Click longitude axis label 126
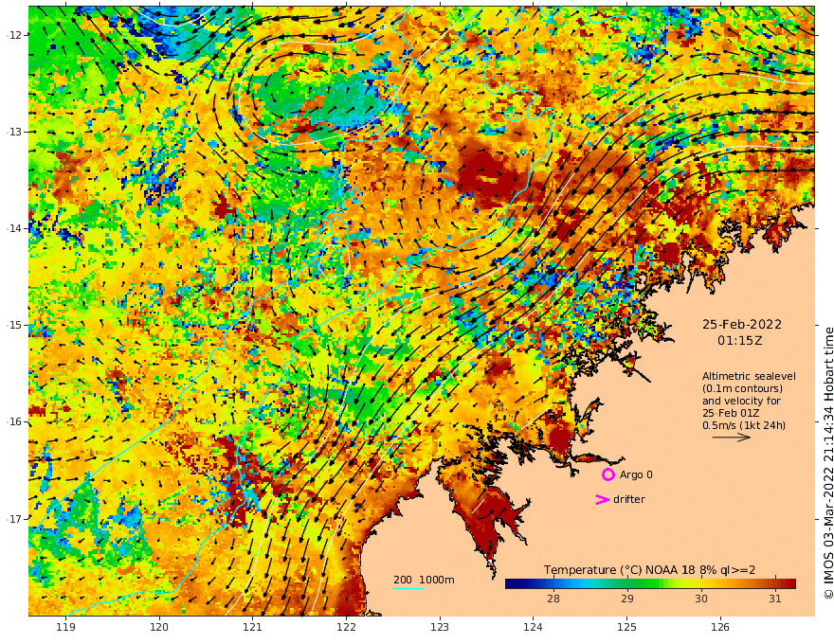The width and height of the screenshot is (834, 644). tap(720, 627)
